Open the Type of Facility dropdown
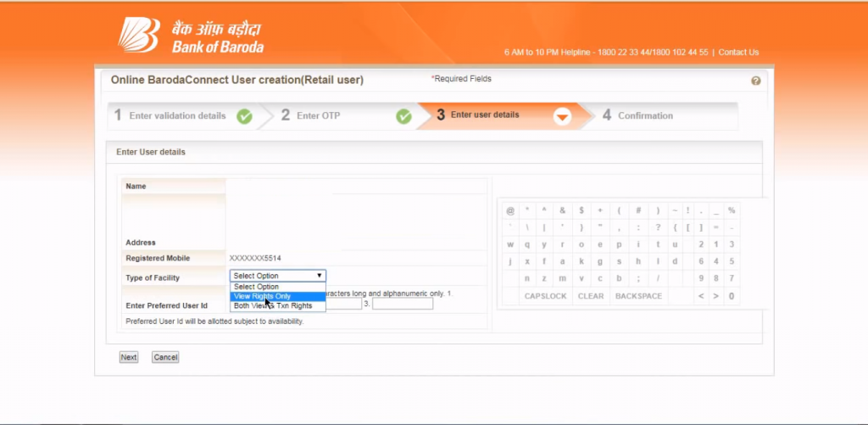 click(x=278, y=276)
